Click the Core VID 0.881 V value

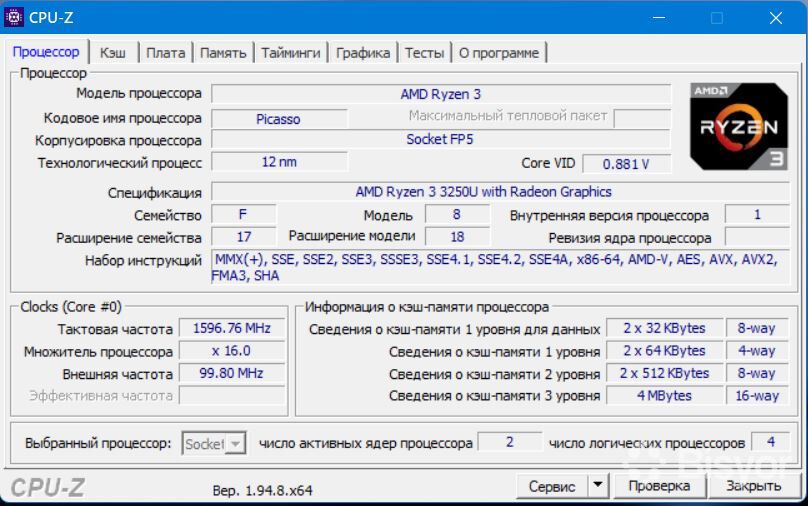(626, 164)
